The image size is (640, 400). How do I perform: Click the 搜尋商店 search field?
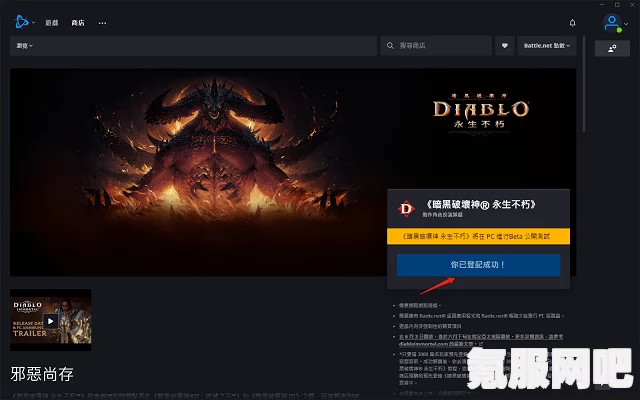pyautogui.click(x=436, y=46)
